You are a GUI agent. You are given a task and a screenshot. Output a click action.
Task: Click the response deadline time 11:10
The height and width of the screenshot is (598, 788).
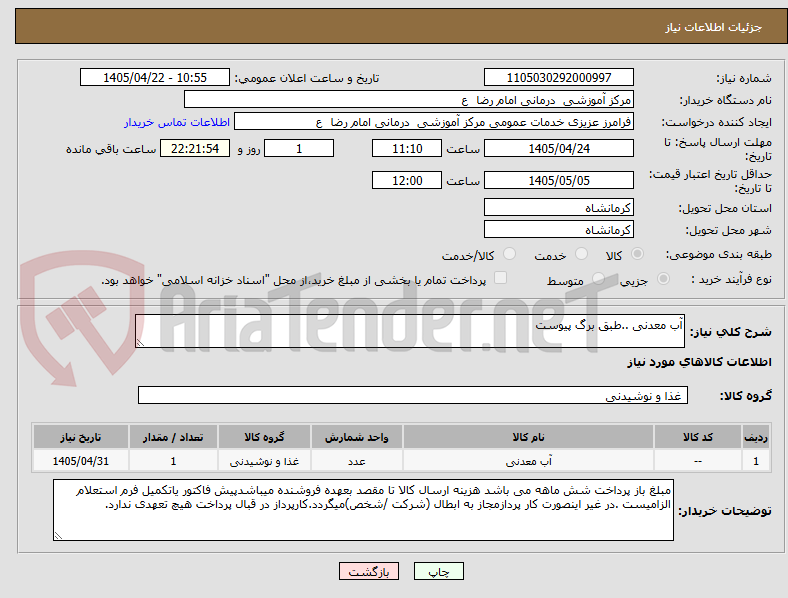coord(407,148)
